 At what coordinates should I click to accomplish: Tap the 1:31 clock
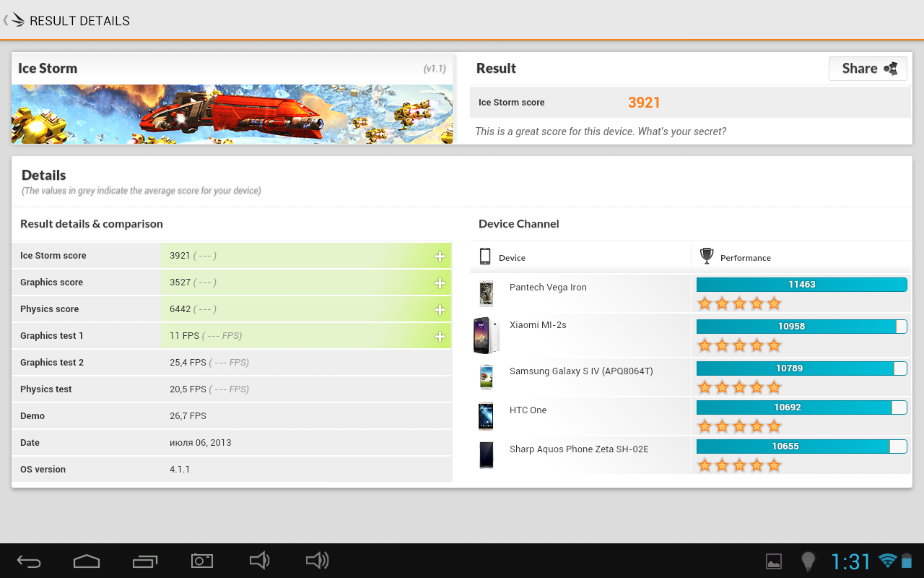(x=851, y=561)
